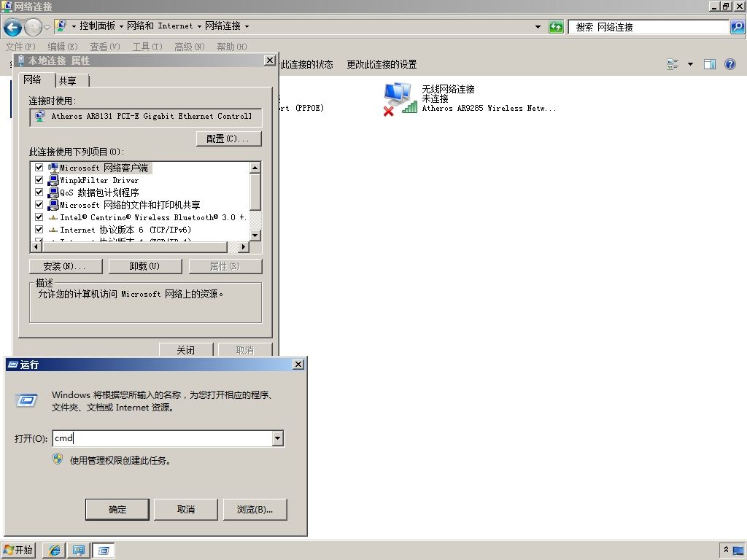Click the admin shield icon
747x560 pixels.
58,459
